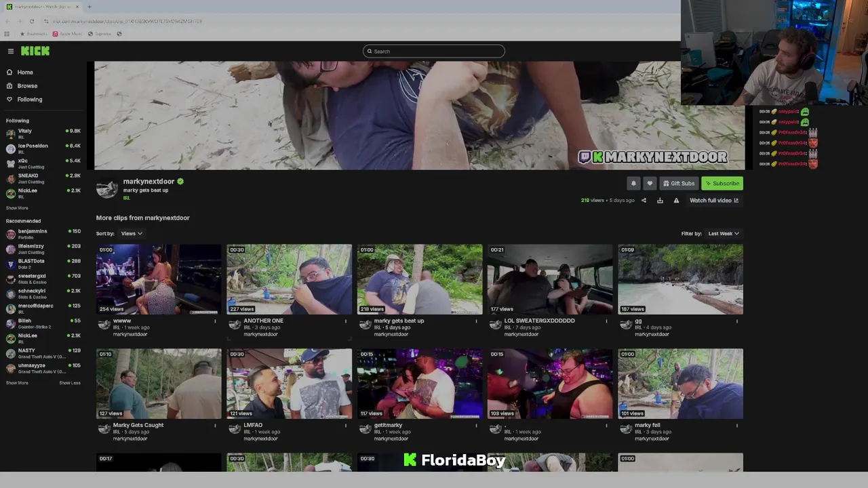Click the report warning triangle icon
868x488 pixels.
676,201
